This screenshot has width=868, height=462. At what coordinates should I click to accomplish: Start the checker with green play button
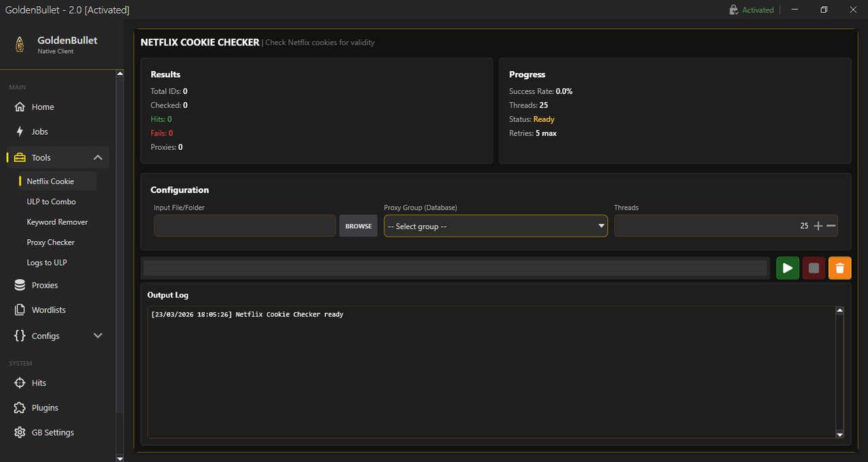tap(788, 268)
